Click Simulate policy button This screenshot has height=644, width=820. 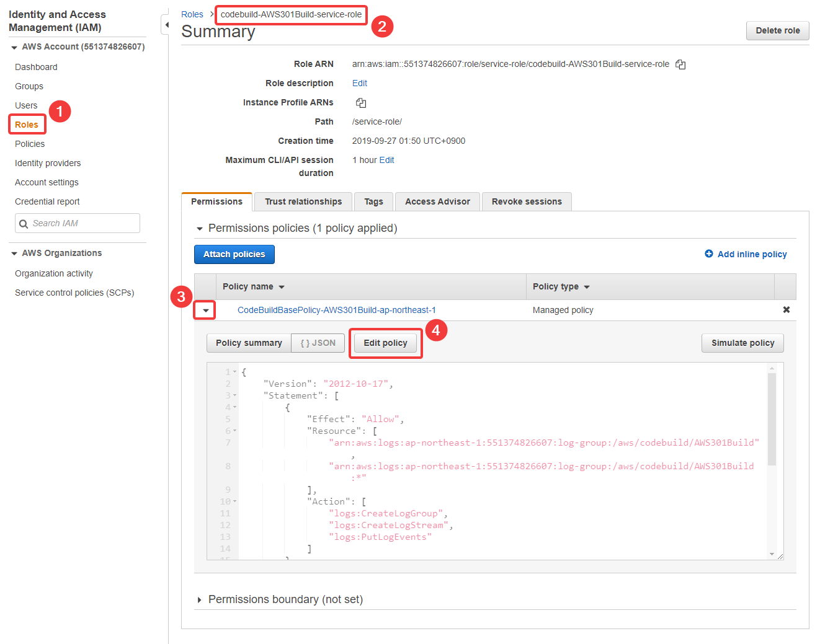coord(742,343)
